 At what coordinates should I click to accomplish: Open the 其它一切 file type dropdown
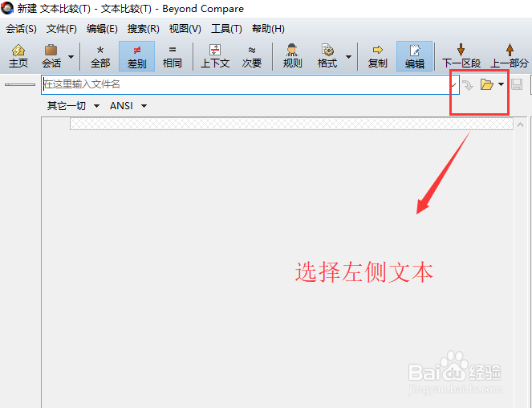pyautogui.click(x=73, y=106)
